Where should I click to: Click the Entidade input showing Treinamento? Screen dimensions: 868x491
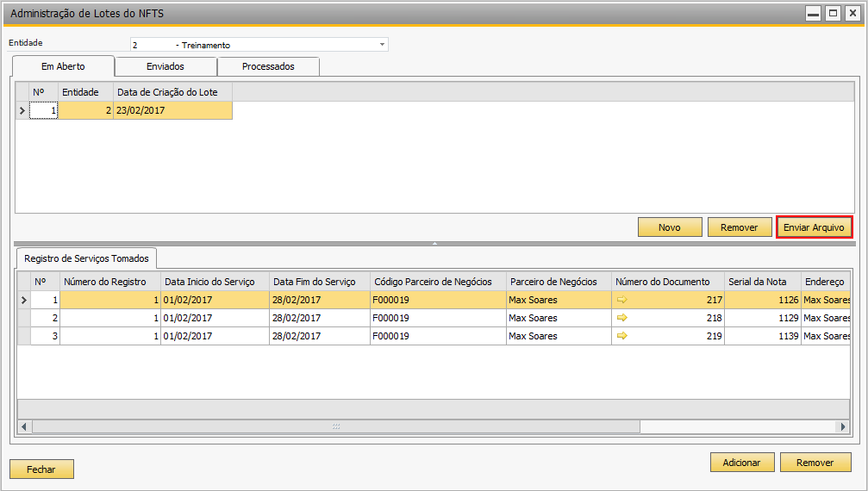tap(259, 45)
